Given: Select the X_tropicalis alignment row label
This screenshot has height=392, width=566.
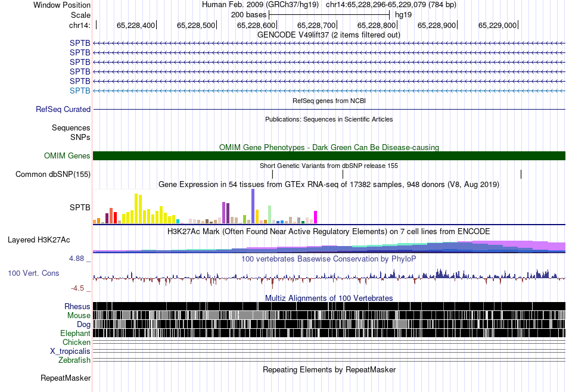Looking at the screenshot, I should pos(70,351).
